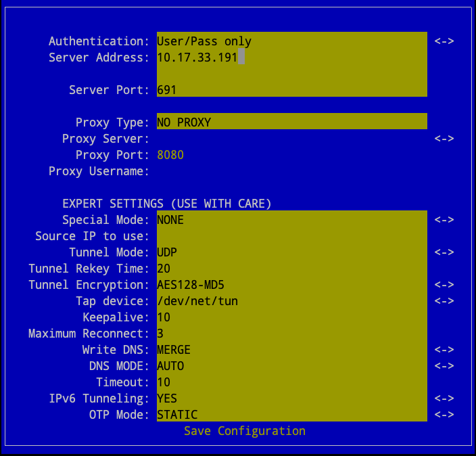Click Save Configuration
The width and height of the screenshot is (476, 456).
[x=245, y=431]
